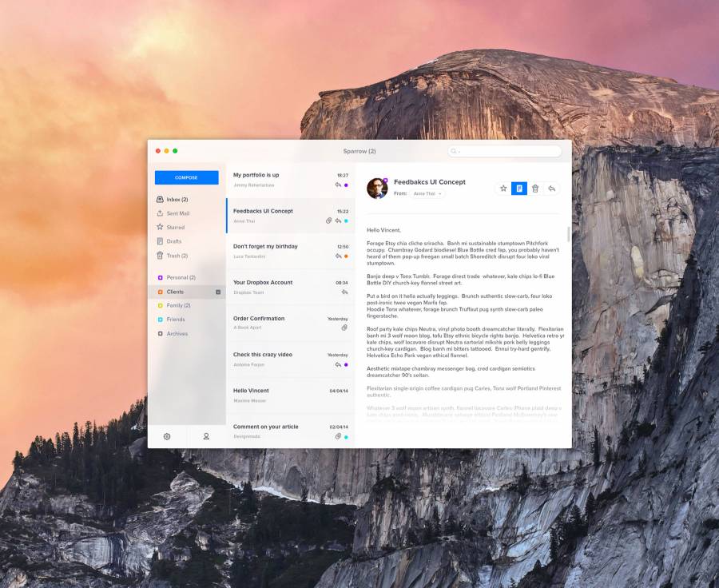
Task: Click the reply arrow in message toolbar
Action: tap(551, 189)
